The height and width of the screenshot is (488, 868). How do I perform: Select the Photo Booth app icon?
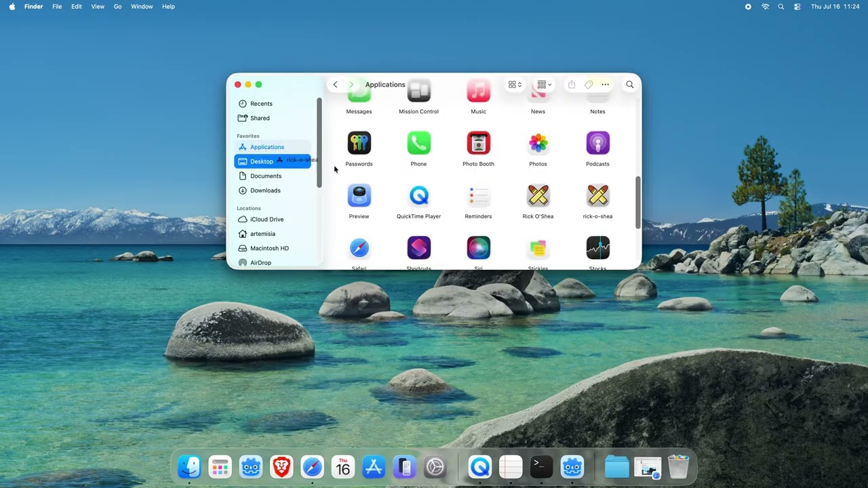pyautogui.click(x=478, y=143)
